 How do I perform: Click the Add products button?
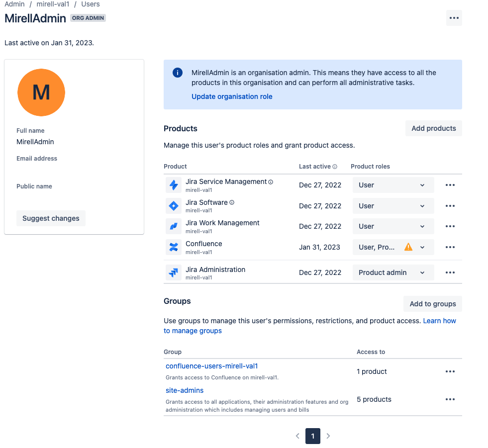tap(434, 128)
